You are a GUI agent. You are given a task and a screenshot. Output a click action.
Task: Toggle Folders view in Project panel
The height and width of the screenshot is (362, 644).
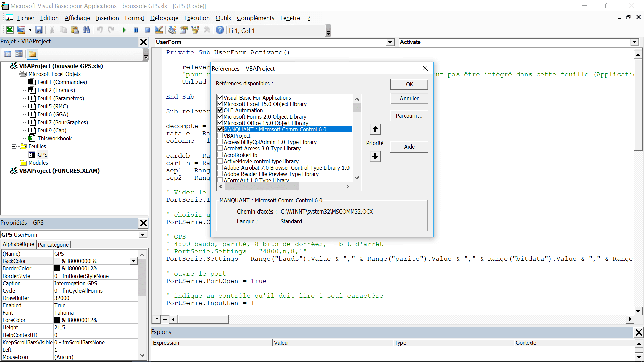pos(32,54)
